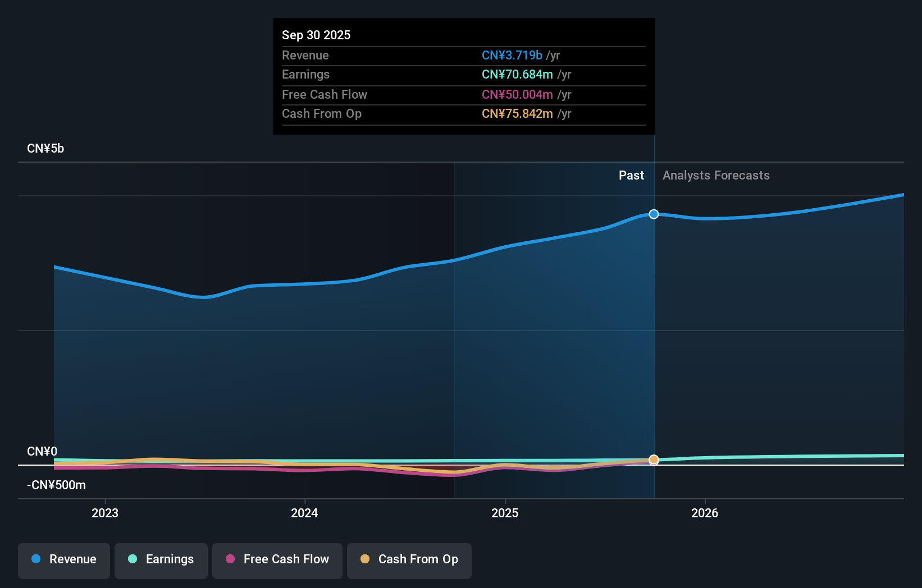Click the Sep 30 2025 tooltip date header

click(x=316, y=35)
